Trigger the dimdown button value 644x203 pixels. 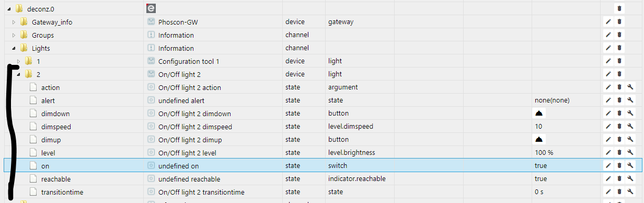point(539,114)
